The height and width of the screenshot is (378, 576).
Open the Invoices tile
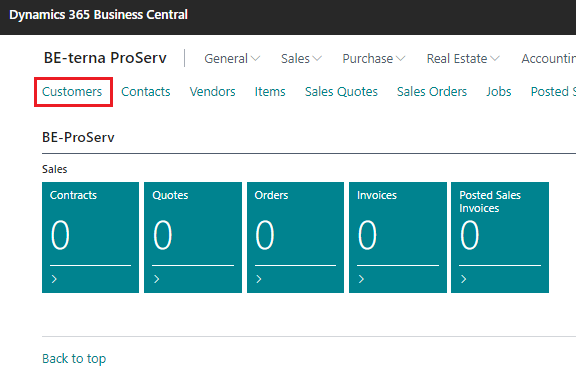[398, 237]
